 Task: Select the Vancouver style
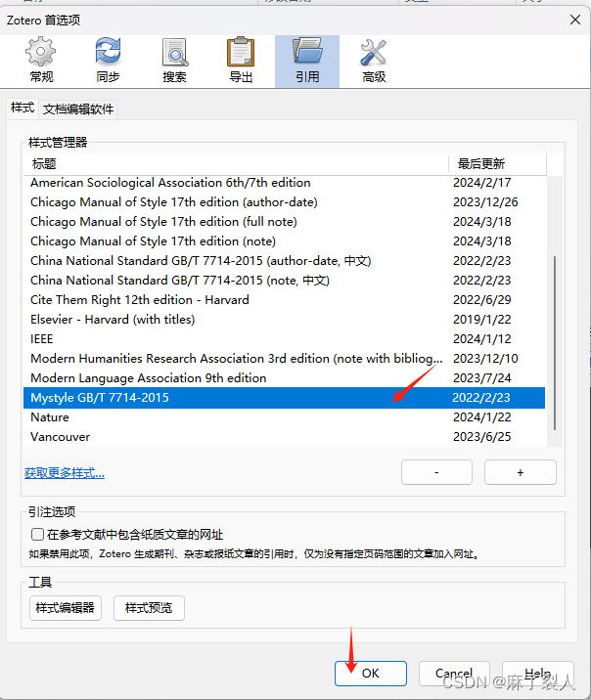pos(284,437)
